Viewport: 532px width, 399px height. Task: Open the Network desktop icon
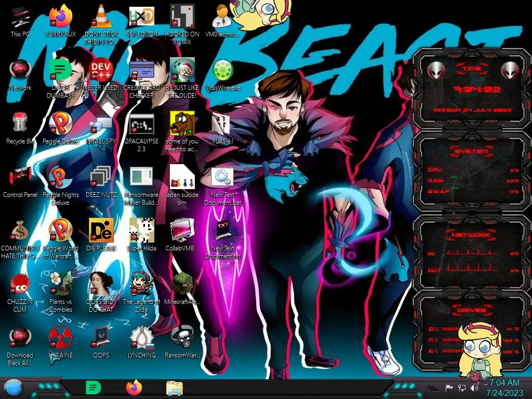(x=20, y=75)
